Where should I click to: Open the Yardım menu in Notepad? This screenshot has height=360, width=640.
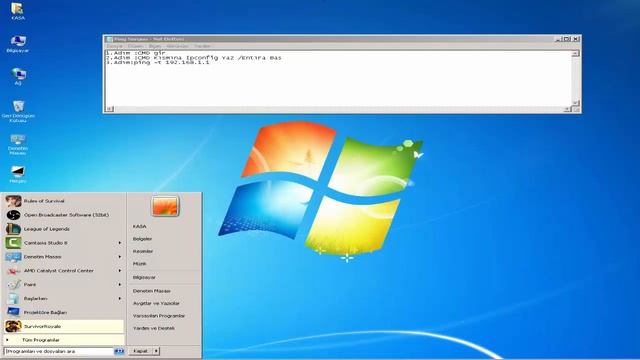click(202, 46)
